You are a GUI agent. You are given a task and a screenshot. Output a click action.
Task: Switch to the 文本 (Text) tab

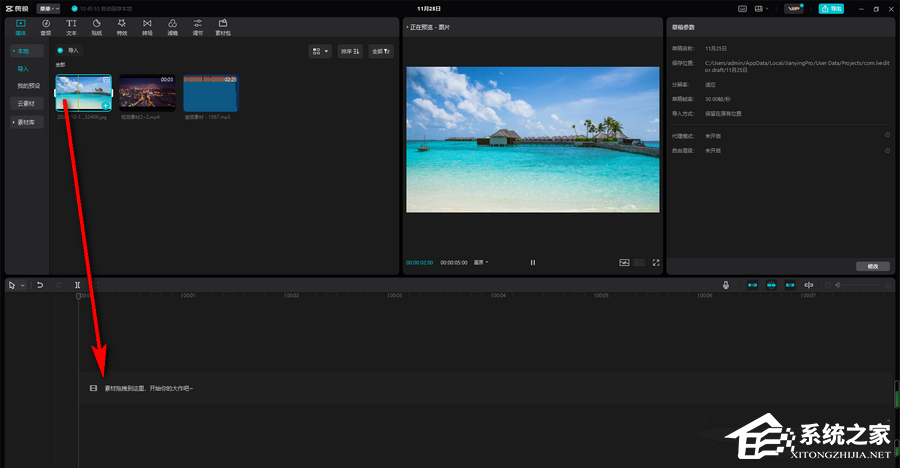(x=71, y=26)
